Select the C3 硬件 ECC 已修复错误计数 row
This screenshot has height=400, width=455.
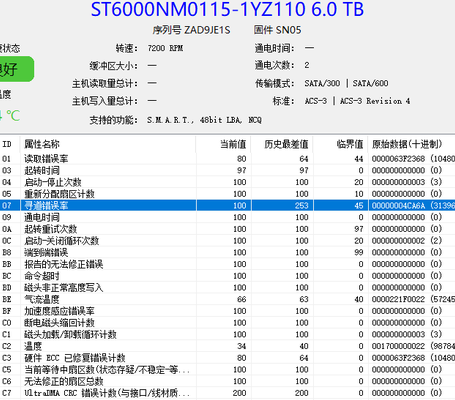[227, 358]
